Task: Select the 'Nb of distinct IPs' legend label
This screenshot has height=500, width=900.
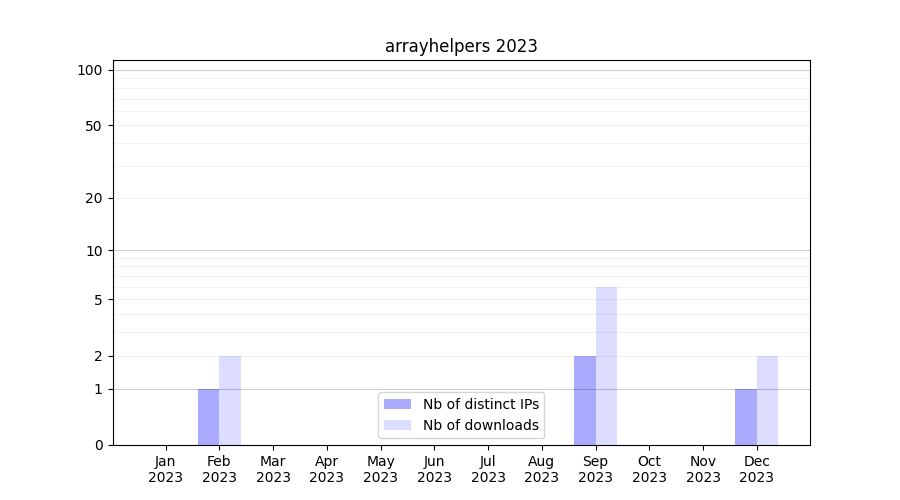Action: coord(480,404)
